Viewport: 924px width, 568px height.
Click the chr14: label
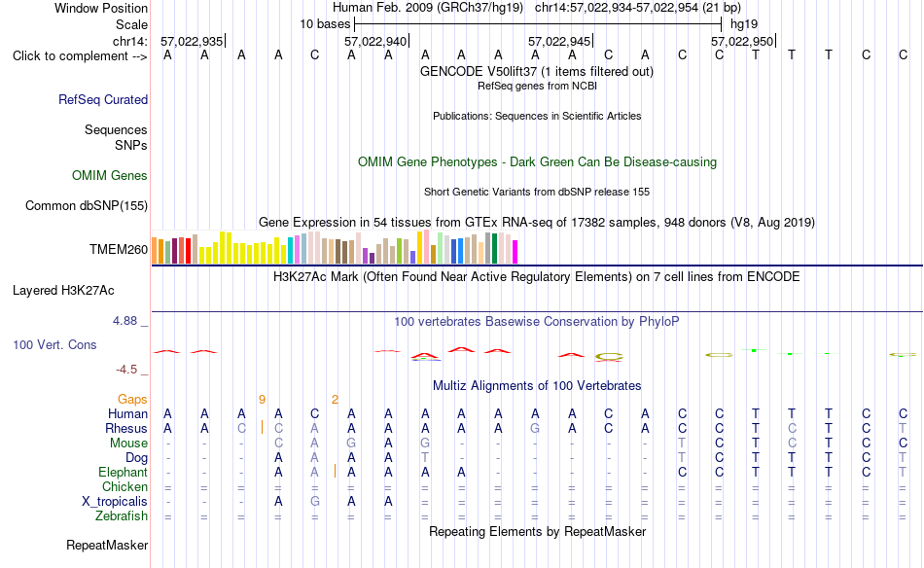pos(130,41)
